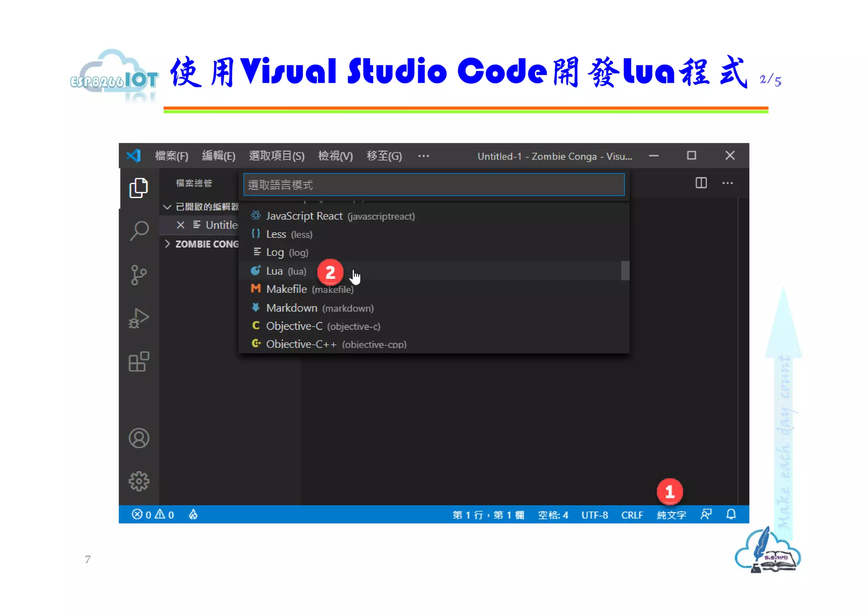Viewport: 868px width, 614px height.
Task: Open the 編輯(E) menu
Action: pos(219,156)
